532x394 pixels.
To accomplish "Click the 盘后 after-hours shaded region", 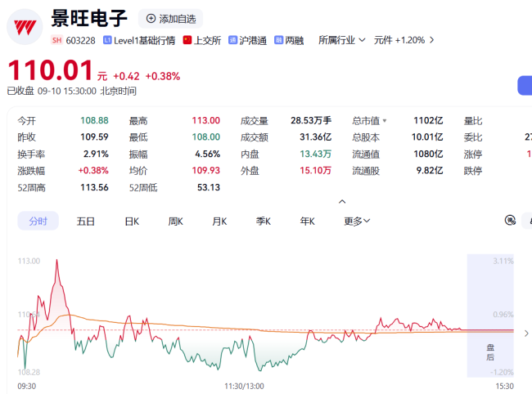I will 490,316.
